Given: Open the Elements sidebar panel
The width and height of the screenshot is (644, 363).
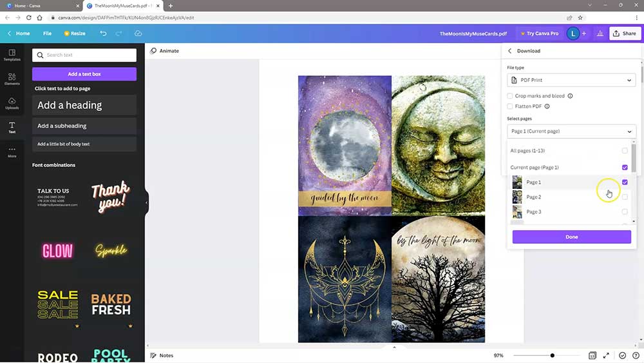Looking at the screenshot, I should [x=12, y=79].
